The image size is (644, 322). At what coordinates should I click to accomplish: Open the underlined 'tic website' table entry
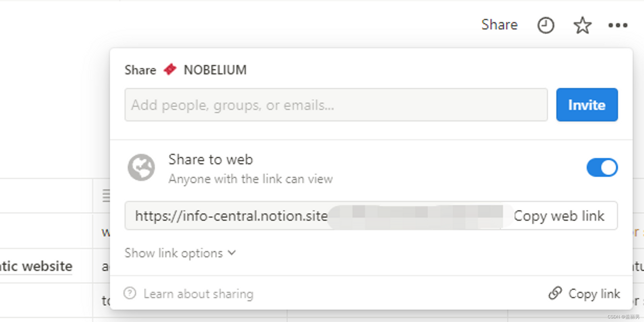(x=36, y=266)
